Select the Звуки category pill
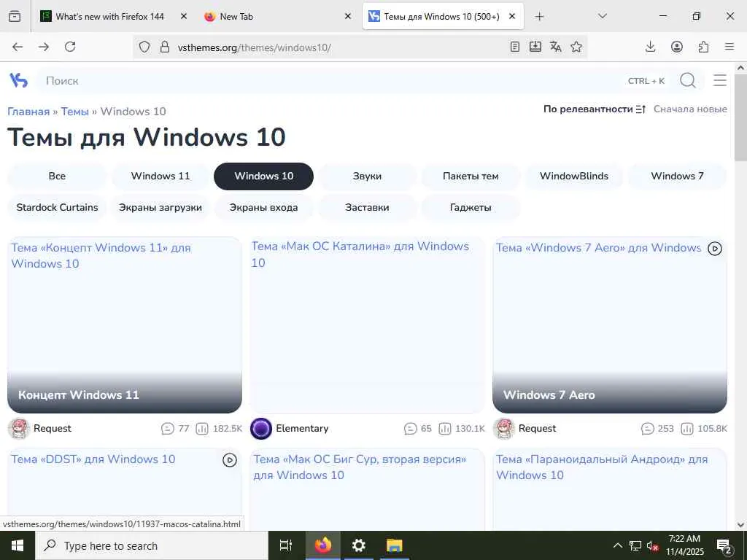 367,176
